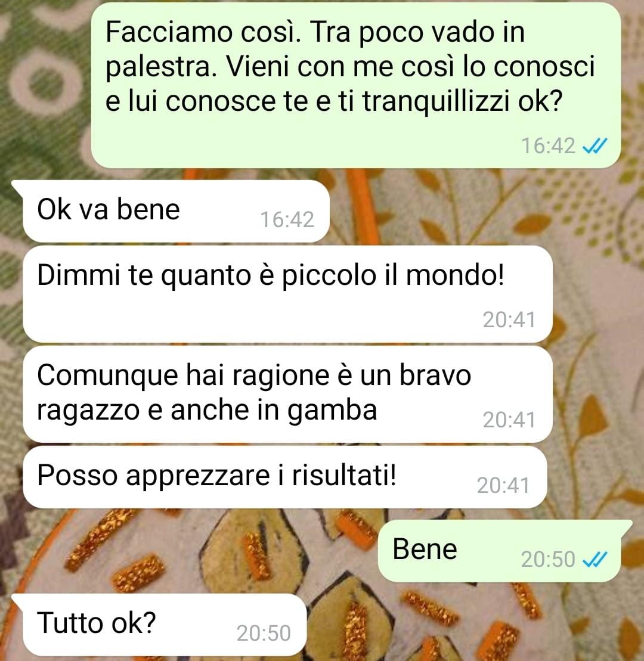The height and width of the screenshot is (661, 644).
Task: Tap the 'Posso apprezzare i risultati!' message
Action: tap(284, 477)
